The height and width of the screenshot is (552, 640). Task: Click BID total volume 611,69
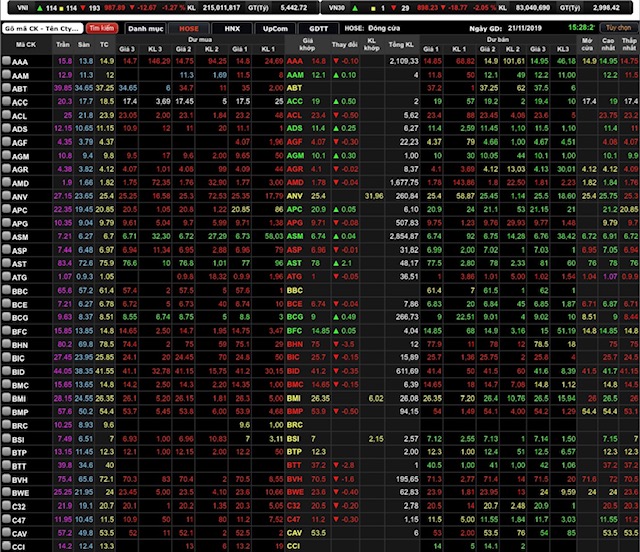pos(407,371)
